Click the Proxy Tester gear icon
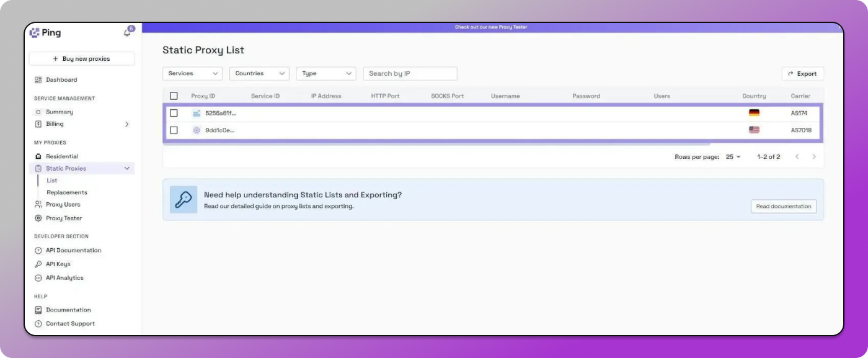 38,218
